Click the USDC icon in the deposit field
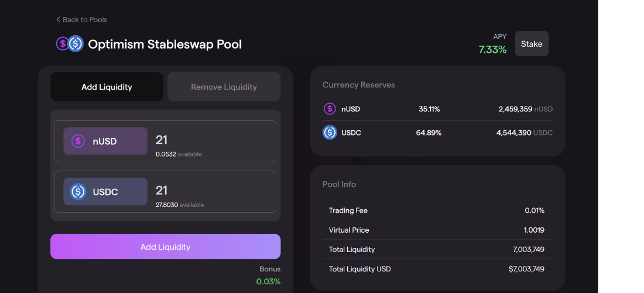 [78, 192]
